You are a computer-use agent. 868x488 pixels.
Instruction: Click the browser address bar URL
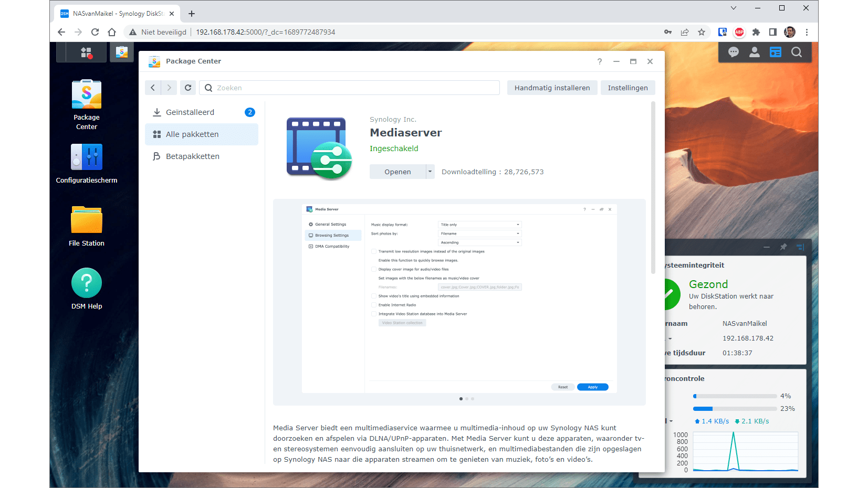[x=266, y=32]
